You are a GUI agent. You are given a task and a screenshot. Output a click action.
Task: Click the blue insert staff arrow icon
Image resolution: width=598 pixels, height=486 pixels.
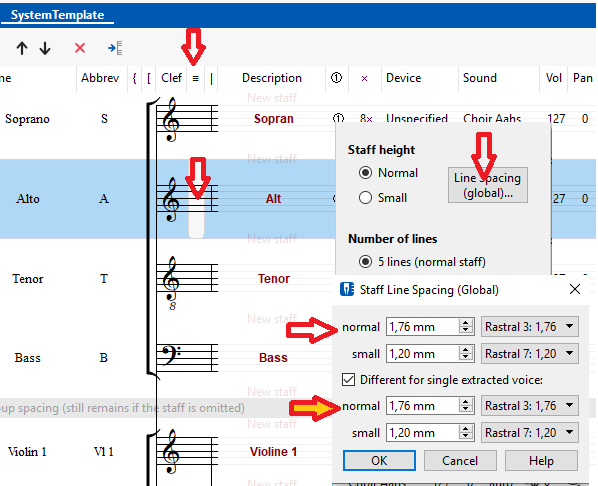click(115, 48)
